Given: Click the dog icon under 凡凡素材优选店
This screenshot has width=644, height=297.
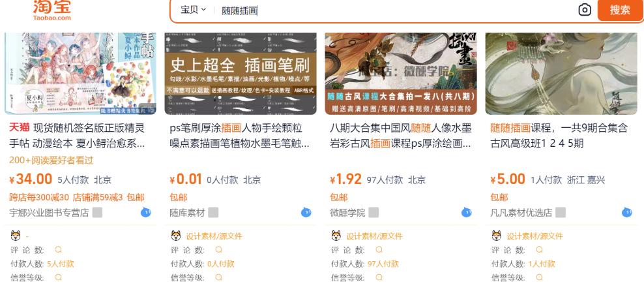Looking at the screenshot, I should pyautogui.click(x=497, y=236).
